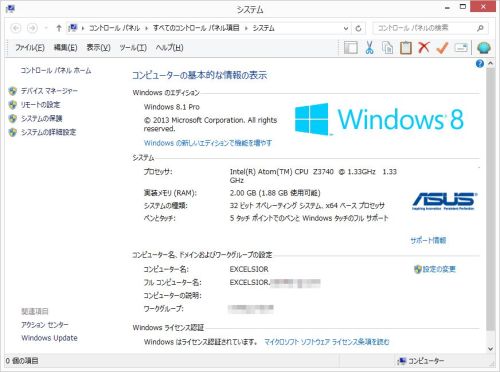Click the scrollbar up arrow
The height and width of the screenshot is (372, 500).
point(490,63)
